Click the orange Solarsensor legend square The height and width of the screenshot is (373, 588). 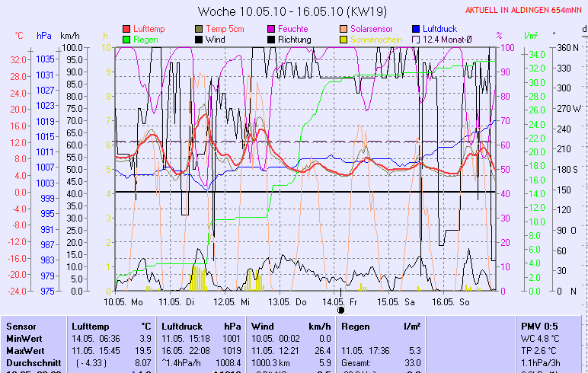[344, 29]
